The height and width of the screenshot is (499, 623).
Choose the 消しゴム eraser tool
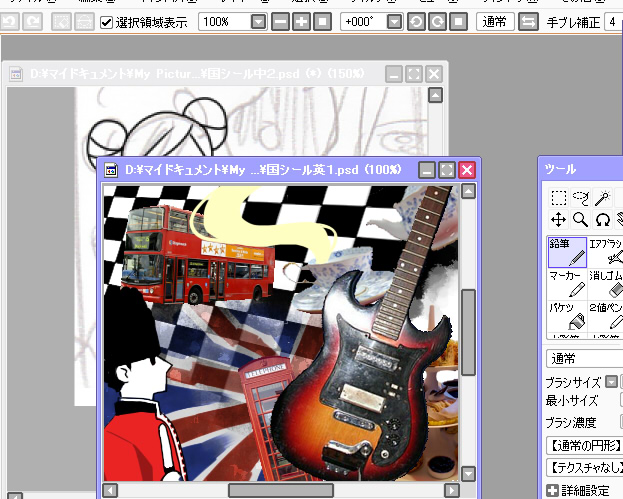click(x=605, y=284)
